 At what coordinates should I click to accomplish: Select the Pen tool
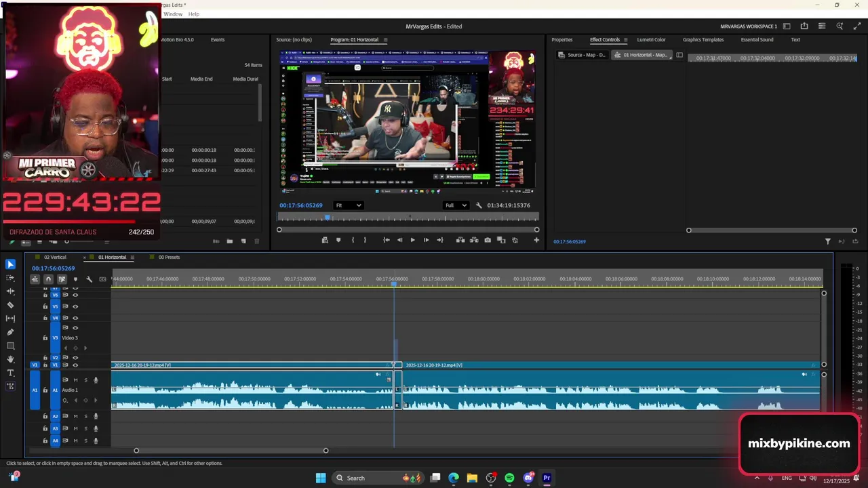pos(10,332)
